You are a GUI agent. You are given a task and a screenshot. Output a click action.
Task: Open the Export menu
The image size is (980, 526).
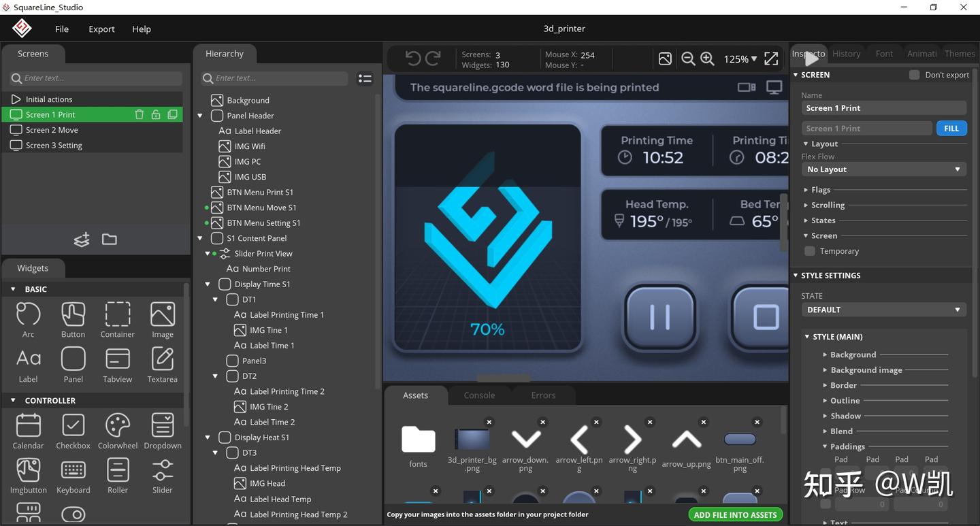coord(101,29)
